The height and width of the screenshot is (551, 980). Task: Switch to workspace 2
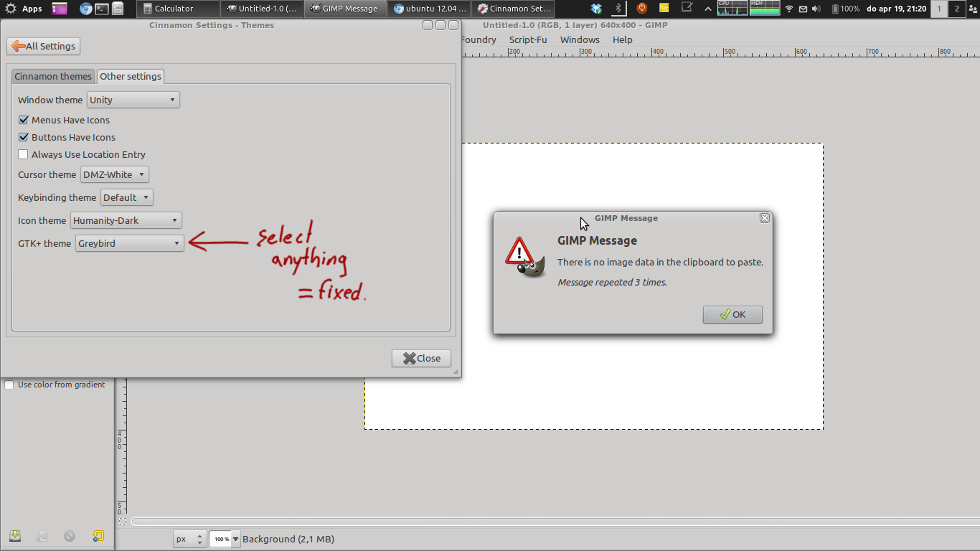click(x=956, y=9)
